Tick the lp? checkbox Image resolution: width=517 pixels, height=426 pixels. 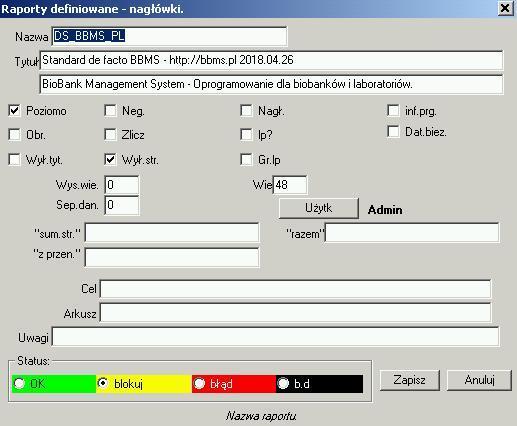(x=246, y=135)
